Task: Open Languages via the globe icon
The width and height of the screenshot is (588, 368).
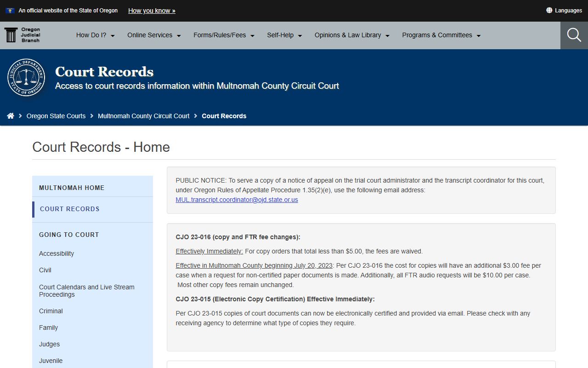Action: tap(549, 10)
